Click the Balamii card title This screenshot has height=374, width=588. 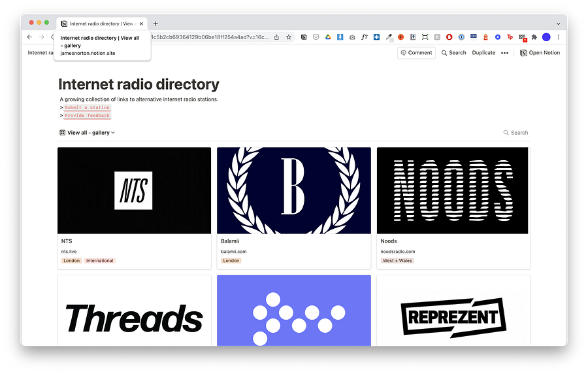230,241
